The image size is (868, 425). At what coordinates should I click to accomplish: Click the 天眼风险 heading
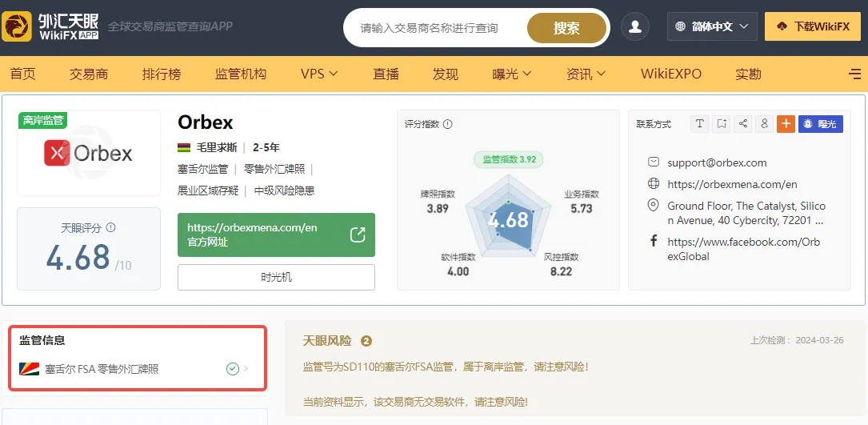(x=327, y=341)
